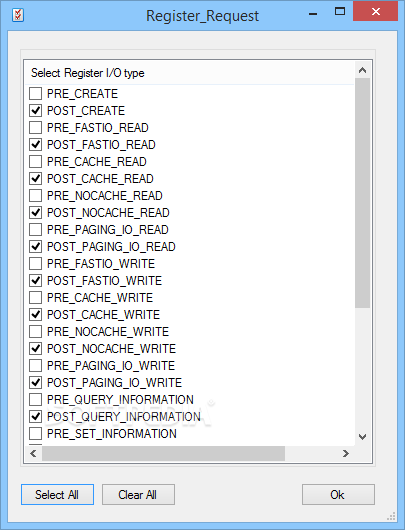Untick the POST_FASTIO_WRITE checkbox

(x=35, y=281)
